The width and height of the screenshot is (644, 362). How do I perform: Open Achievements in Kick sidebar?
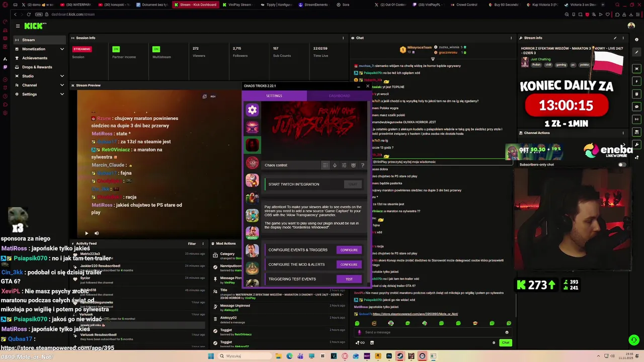(40, 58)
